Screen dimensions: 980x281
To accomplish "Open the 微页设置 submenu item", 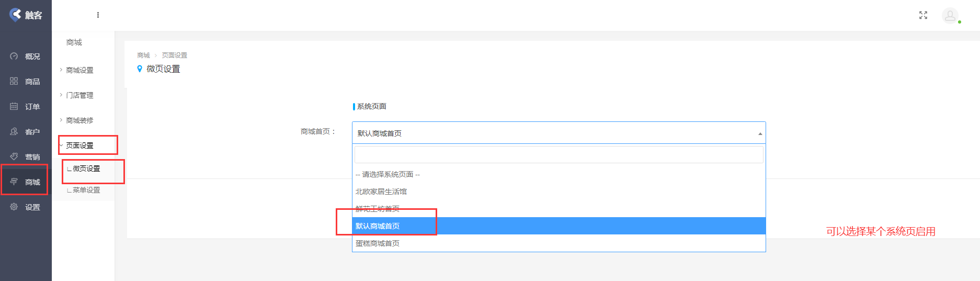I will tap(86, 168).
